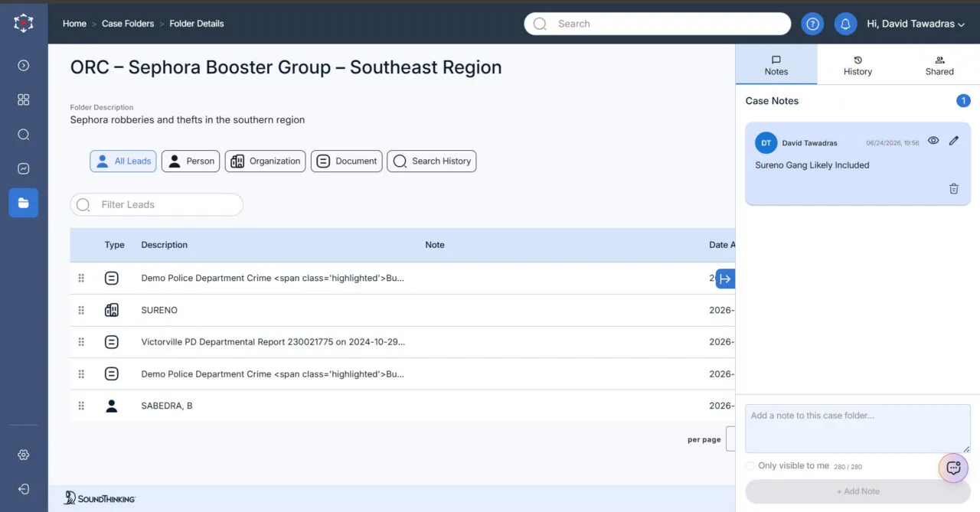
Task: Sort by Description column header
Action: [x=165, y=245]
